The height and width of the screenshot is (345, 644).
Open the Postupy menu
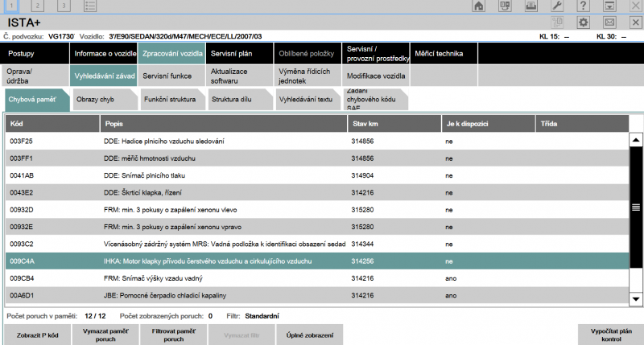click(x=35, y=53)
